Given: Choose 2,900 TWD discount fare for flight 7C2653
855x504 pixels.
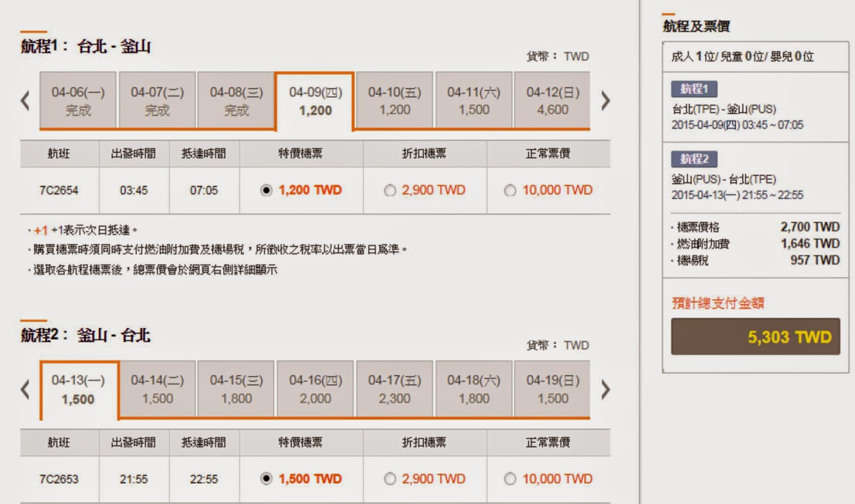Looking at the screenshot, I should click(x=390, y=479).
